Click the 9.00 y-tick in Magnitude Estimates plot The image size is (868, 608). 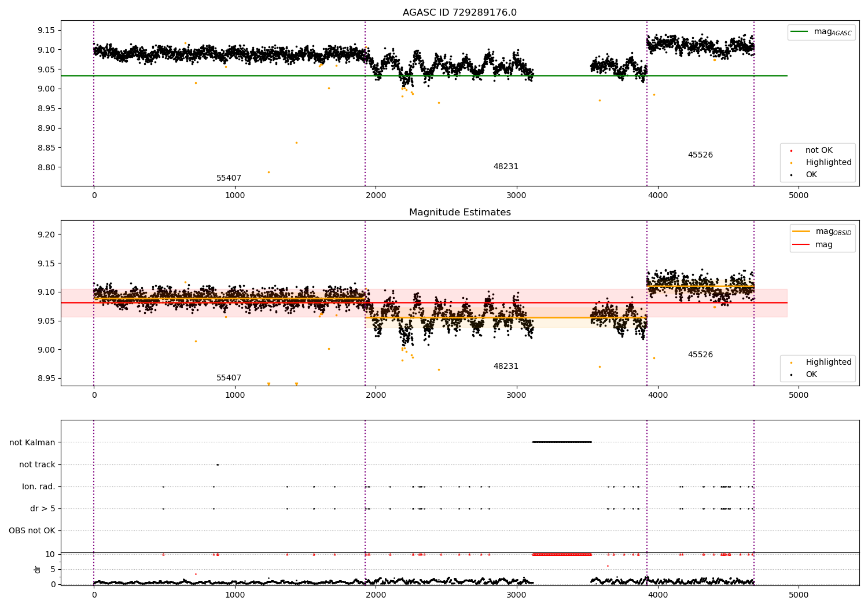45,350
